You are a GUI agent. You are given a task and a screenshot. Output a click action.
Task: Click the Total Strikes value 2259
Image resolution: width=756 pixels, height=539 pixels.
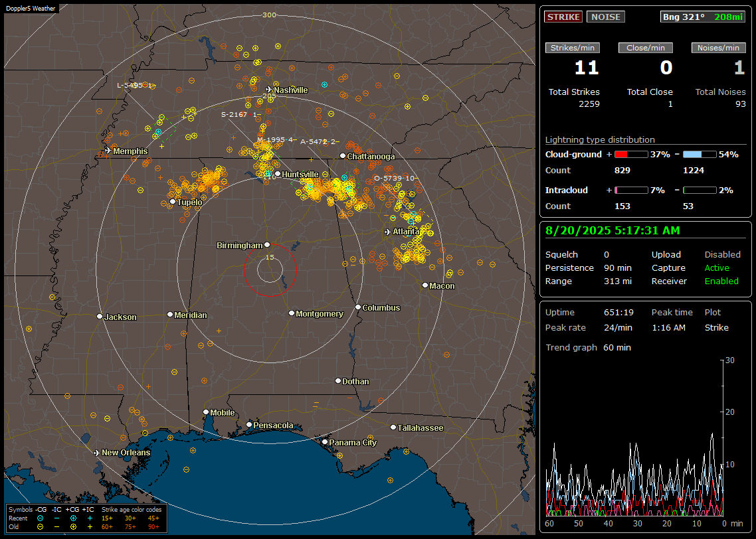(589, 104)
